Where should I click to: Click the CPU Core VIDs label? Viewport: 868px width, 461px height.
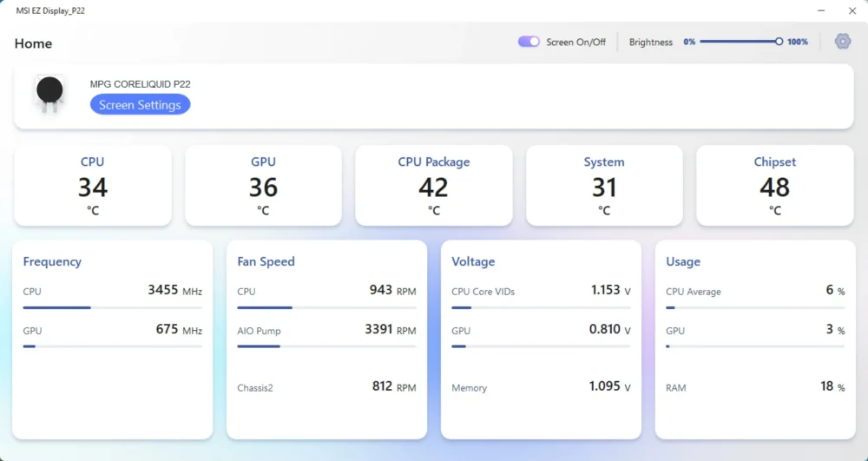(483, 292)
